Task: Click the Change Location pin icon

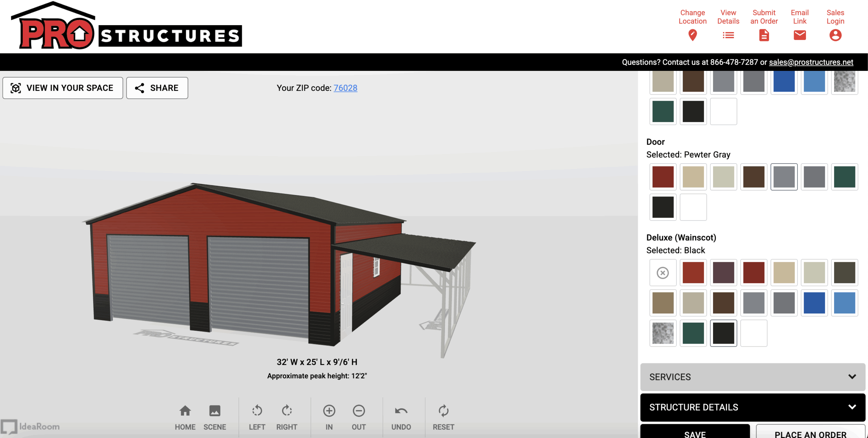Action: 692,35
